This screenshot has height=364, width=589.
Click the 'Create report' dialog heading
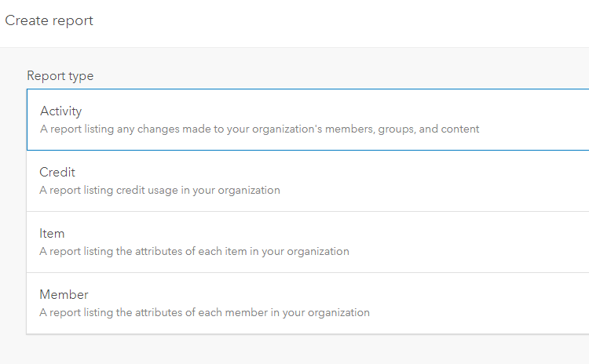49,20
